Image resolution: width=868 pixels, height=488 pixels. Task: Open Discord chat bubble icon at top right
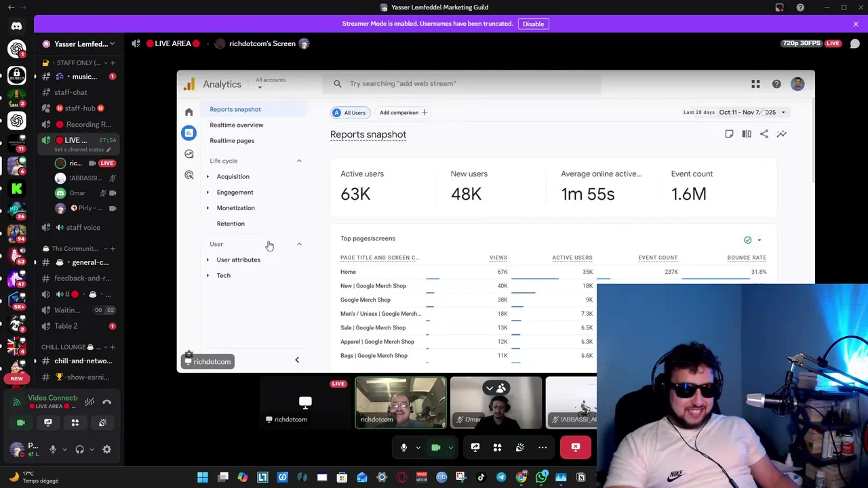855,43
